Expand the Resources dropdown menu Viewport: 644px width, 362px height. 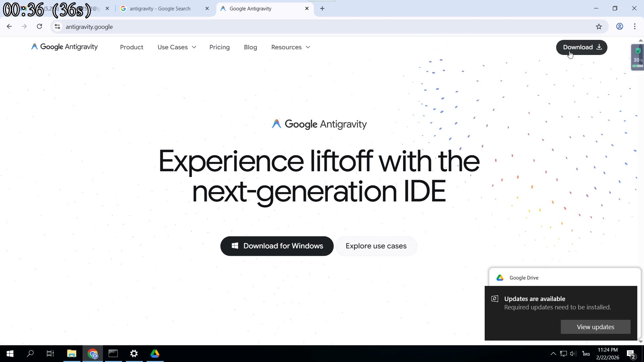coord(290,47)
